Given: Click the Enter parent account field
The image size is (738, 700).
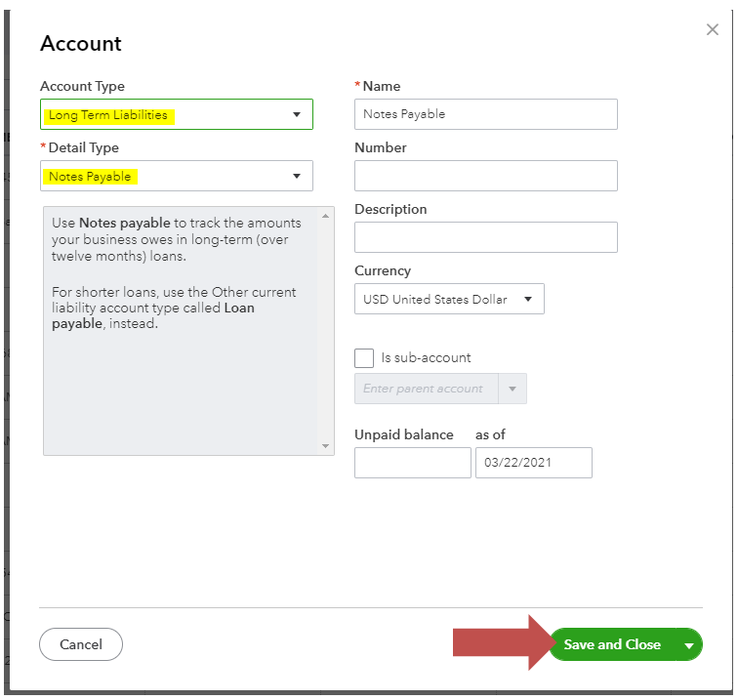Looking at the screenshot, I should tap(427, 389).
